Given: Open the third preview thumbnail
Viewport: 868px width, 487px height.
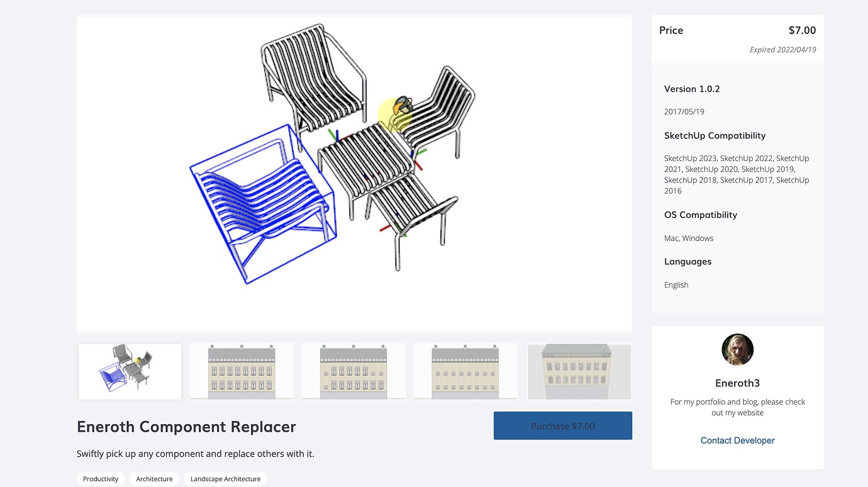Looking at the screenshot, I should [x=353, y=371].
